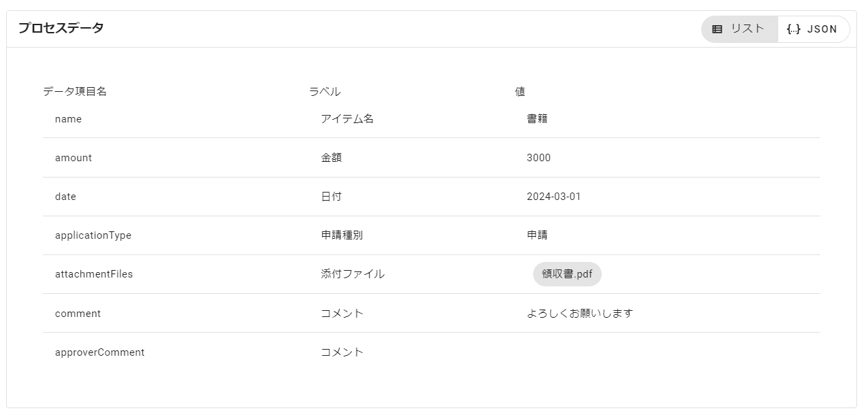Image resolution: width=868 pixels, height=417 pixels.
Task: Click the 値 column header
Action: pos(520,92)
